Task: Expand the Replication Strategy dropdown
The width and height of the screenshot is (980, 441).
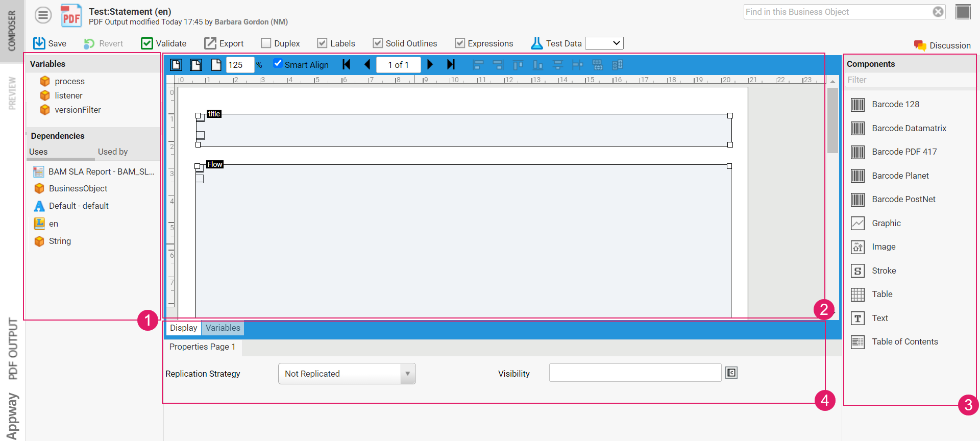Action: 408,374
